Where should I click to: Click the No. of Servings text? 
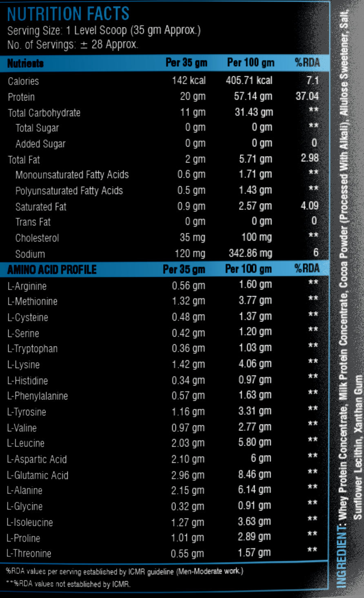[x=73, y=45]
